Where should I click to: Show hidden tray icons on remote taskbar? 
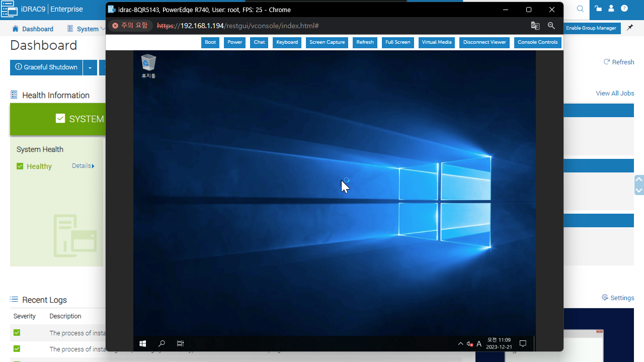(460, 344)
